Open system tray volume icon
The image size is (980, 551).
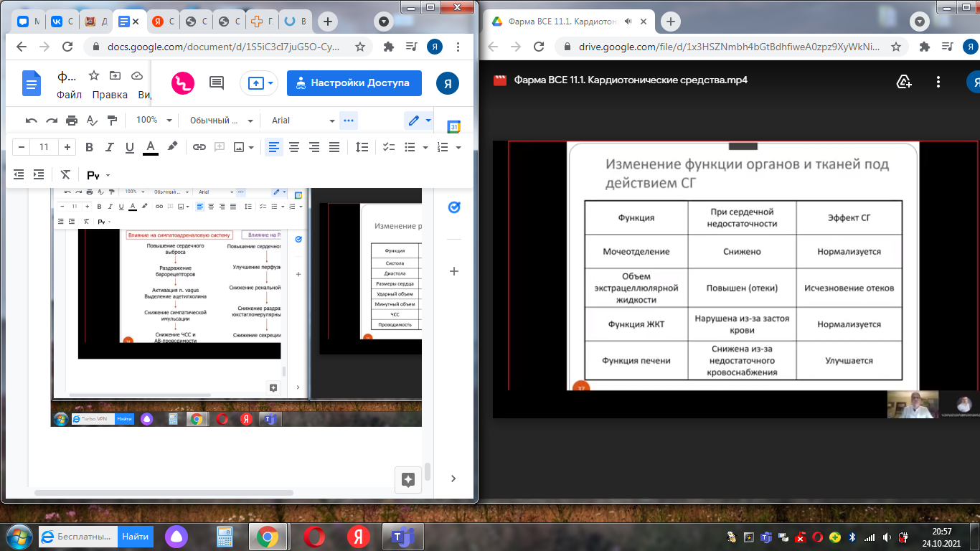886,537
